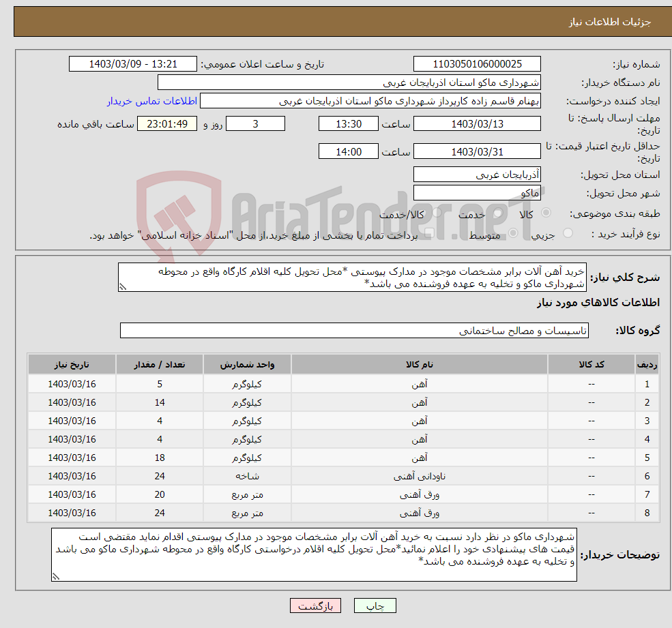Screen dimensions: 672x628
Task: Click the کد کالا column header
Action: point(591,365)
